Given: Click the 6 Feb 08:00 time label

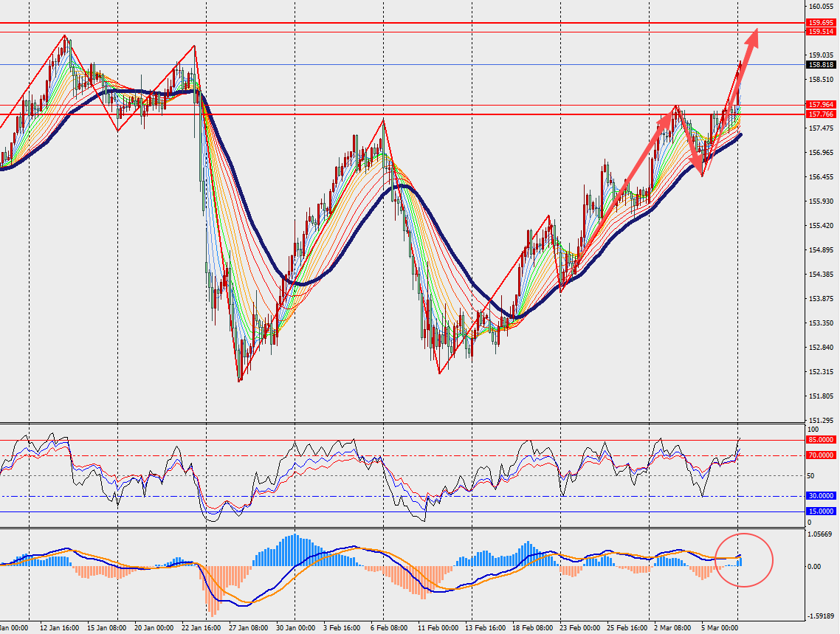Looking at the screenshot, I should pyautogui.click(x=388, y=627).
